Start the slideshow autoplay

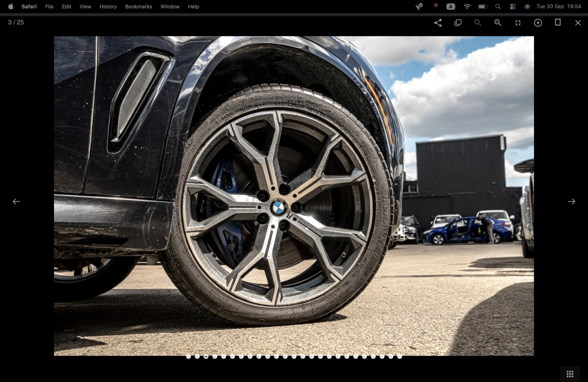pyautogui.click(x=538, y=23)
